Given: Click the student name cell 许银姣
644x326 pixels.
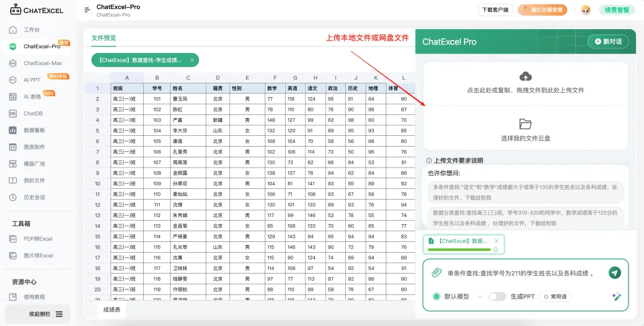Looking at the screenshot, I should [188, 290].
